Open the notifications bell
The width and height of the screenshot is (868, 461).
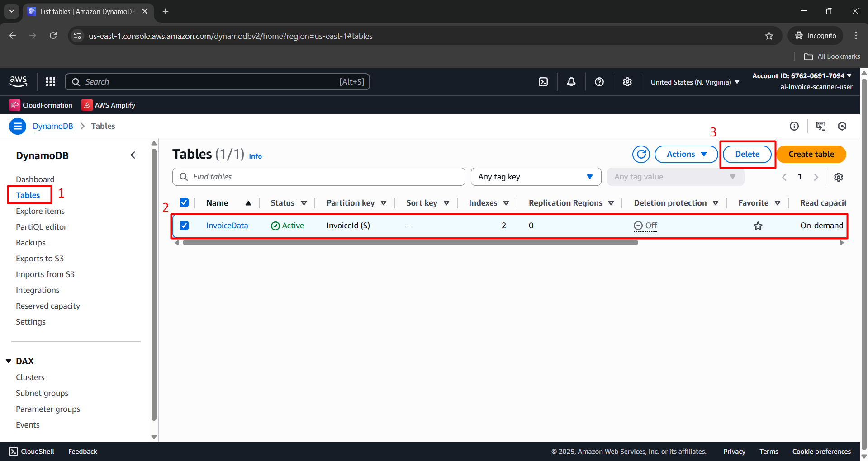571,82
